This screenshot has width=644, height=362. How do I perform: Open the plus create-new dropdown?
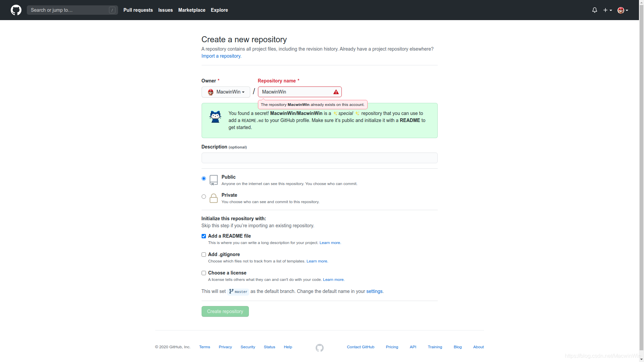point(607,10)
